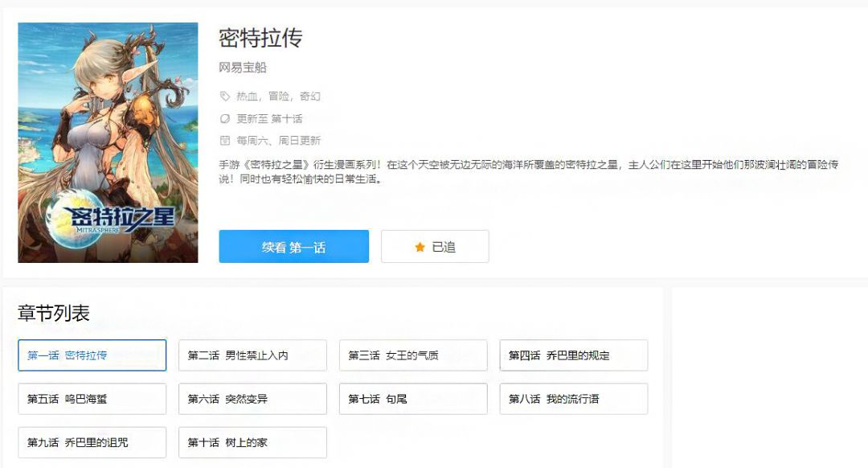The image size is (868, 468).
Task: Click the tag icon beside 热血
Action: (225, 96)
